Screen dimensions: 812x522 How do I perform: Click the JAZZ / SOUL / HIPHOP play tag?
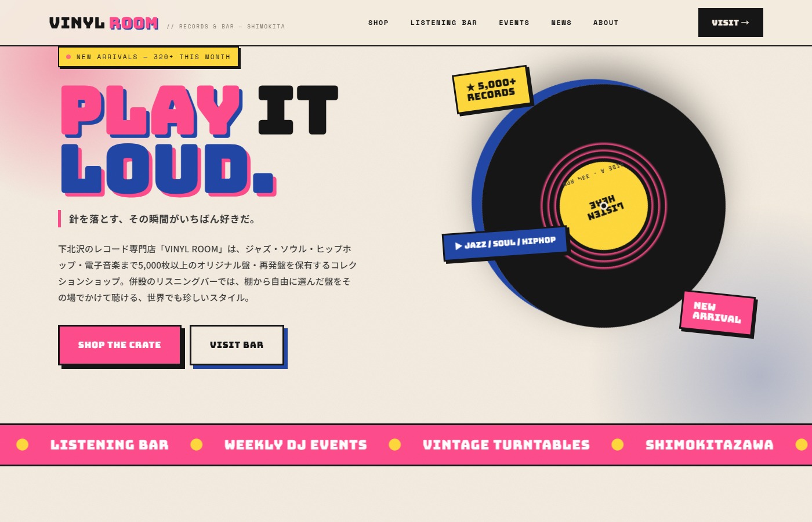505,243
